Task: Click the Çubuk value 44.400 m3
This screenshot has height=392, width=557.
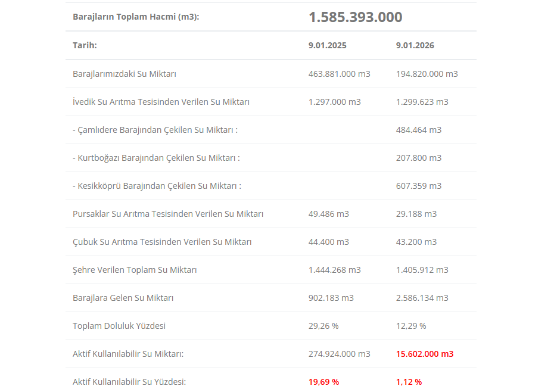Action: 328,242
